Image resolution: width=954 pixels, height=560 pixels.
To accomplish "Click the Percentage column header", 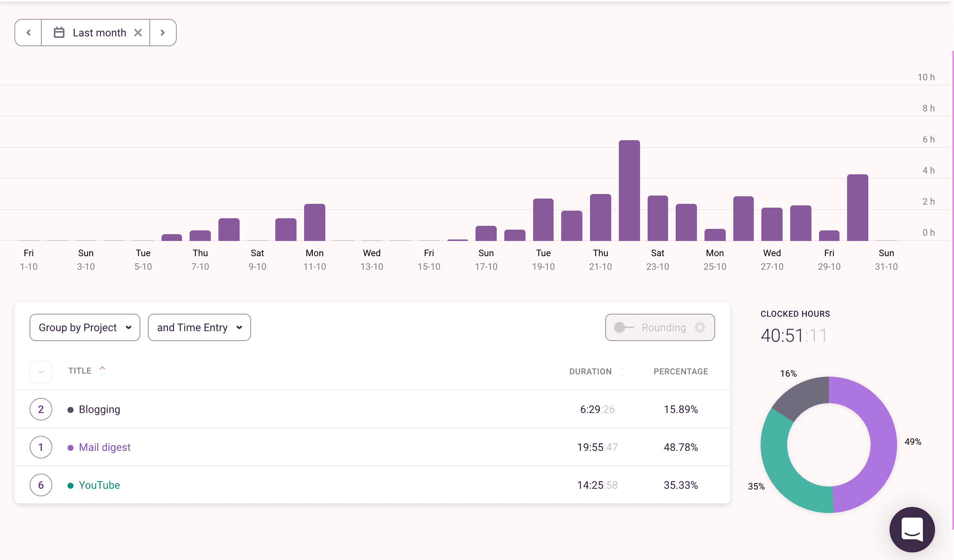I will tap(680, 372).
